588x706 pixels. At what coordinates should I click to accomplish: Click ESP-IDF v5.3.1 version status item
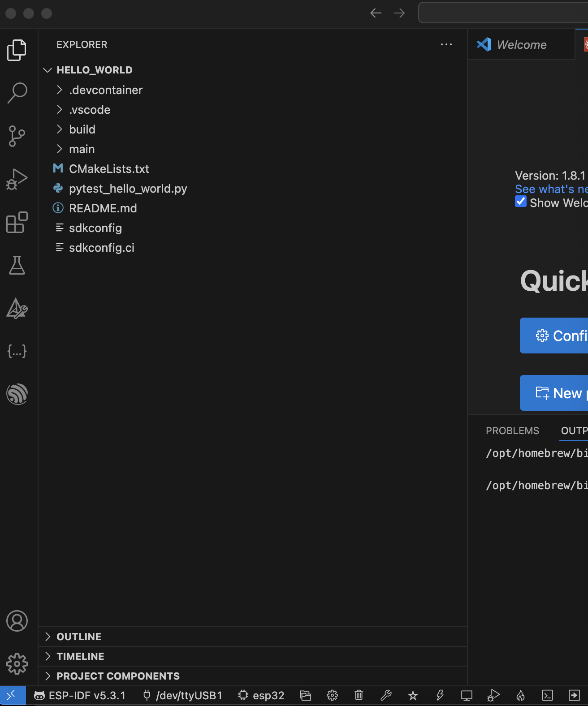click(x=80, y=695)
